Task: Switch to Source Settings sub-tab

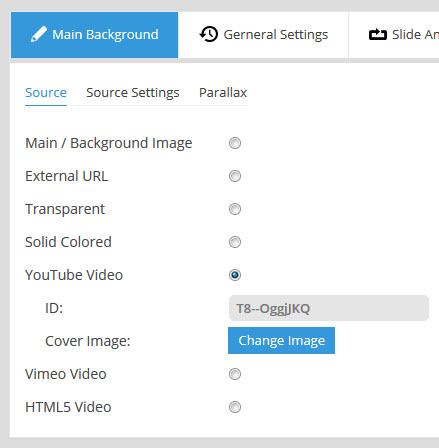Action: pyautogui.click(x=133, y=93)
